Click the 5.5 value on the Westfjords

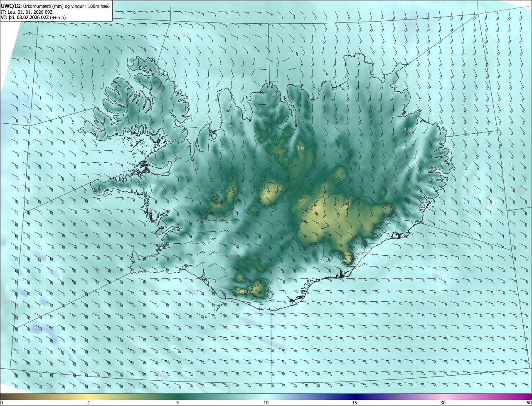click(127, 101)
